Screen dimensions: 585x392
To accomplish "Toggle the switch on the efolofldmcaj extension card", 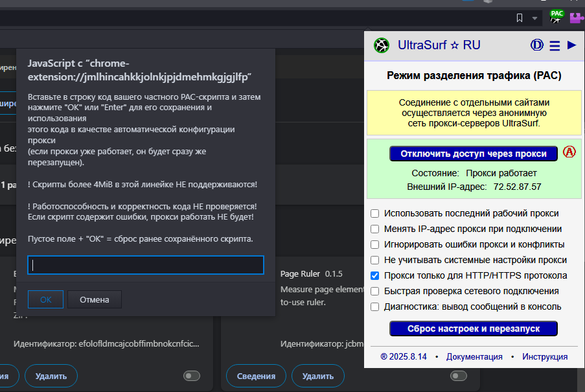I will point(192,376).
